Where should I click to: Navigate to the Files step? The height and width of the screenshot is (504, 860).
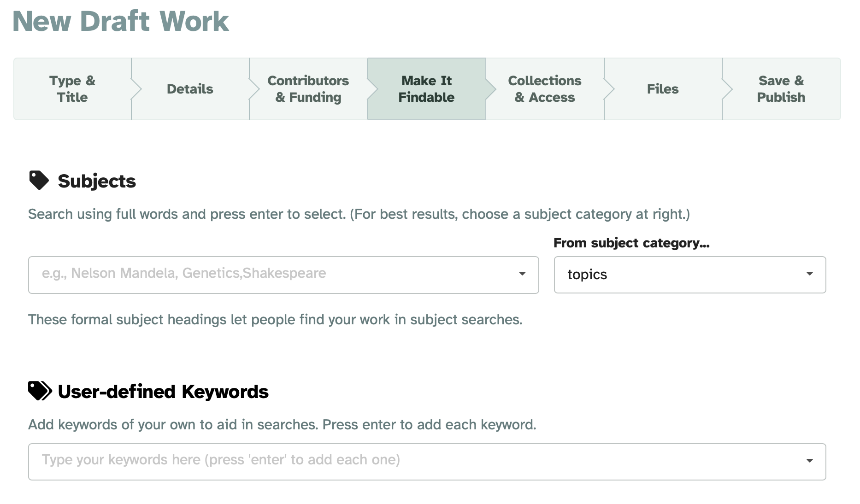(x=663, y=89)
